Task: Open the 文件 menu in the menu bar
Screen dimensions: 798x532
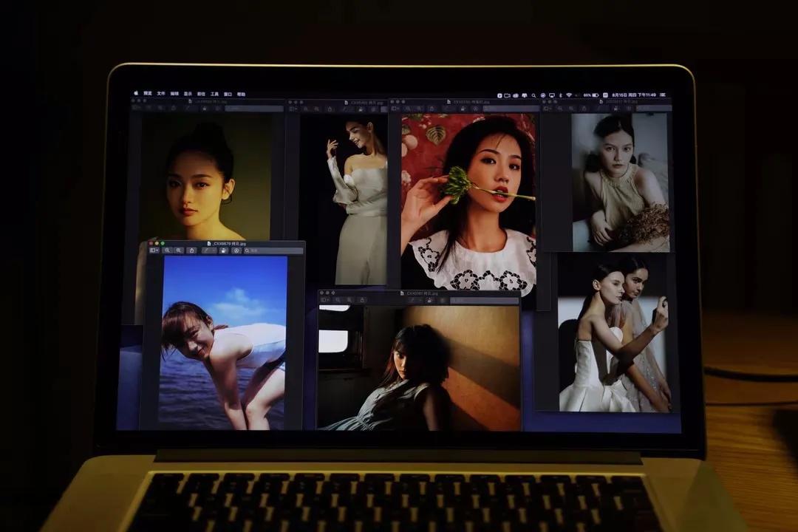Action: click(160, 93)
